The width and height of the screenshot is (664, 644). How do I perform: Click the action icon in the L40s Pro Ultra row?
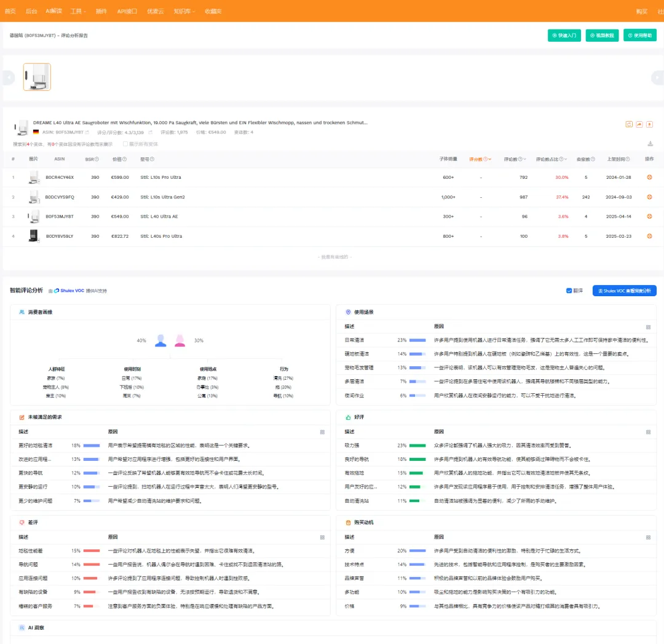649,236
